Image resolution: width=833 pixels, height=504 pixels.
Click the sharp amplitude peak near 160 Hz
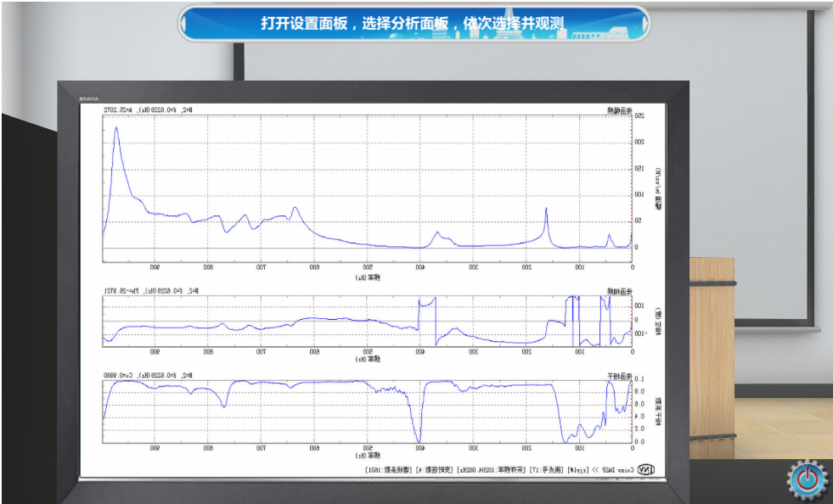point(546,209)
